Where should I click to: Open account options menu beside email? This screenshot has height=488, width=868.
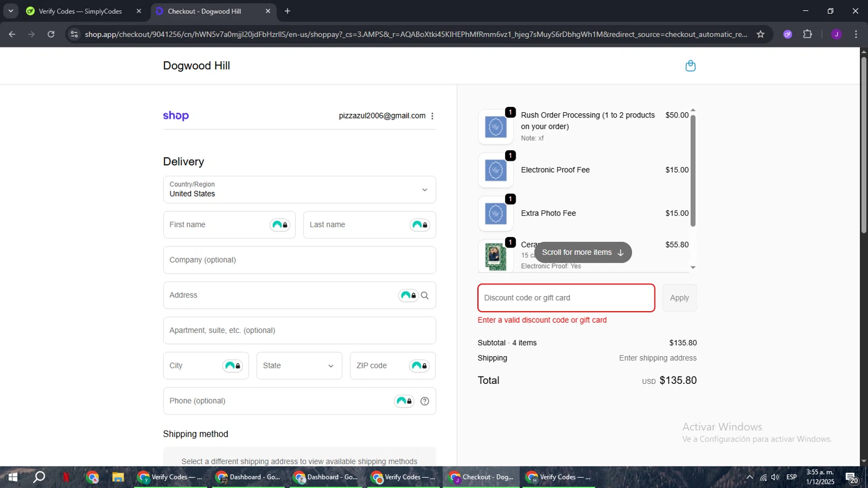432,116
